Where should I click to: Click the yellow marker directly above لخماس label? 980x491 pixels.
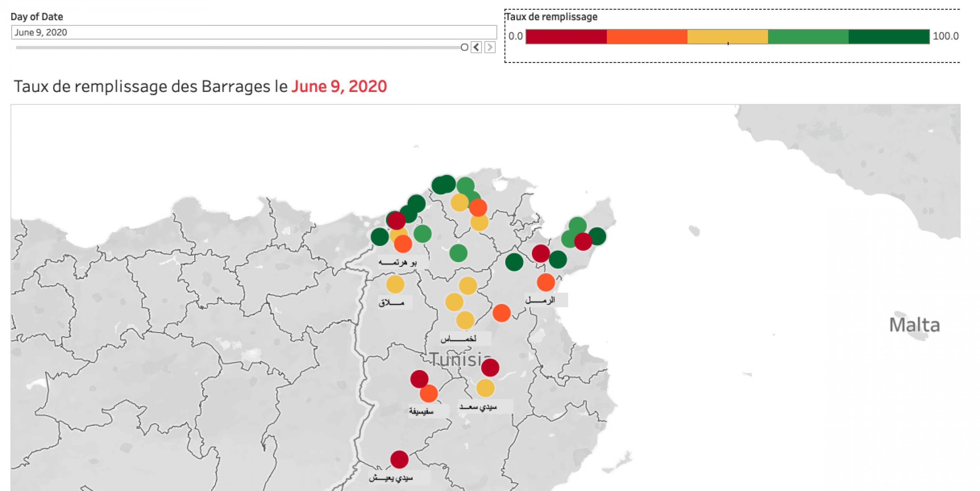coord(465,320)
